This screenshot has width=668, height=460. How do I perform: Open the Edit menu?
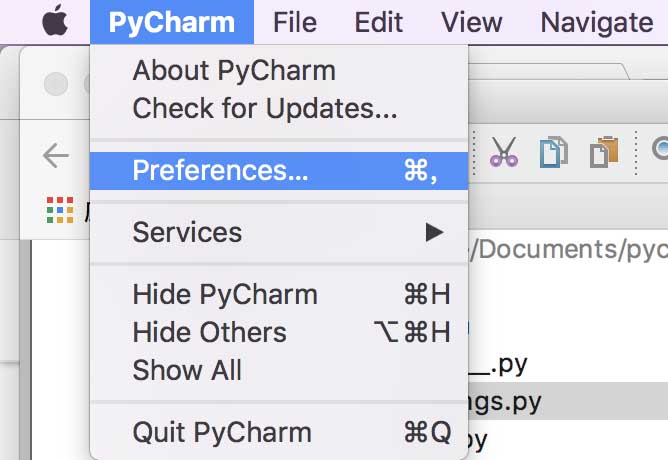(378, 21)
